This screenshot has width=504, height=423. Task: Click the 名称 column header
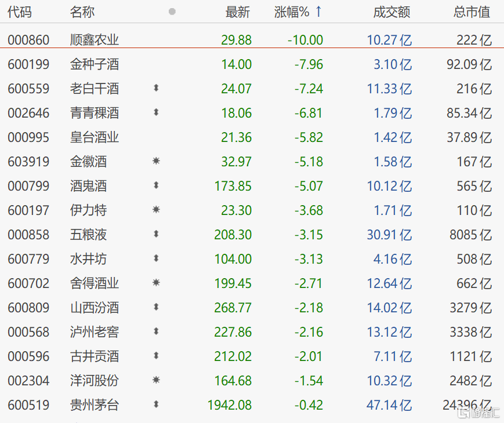tap(82, 12)
